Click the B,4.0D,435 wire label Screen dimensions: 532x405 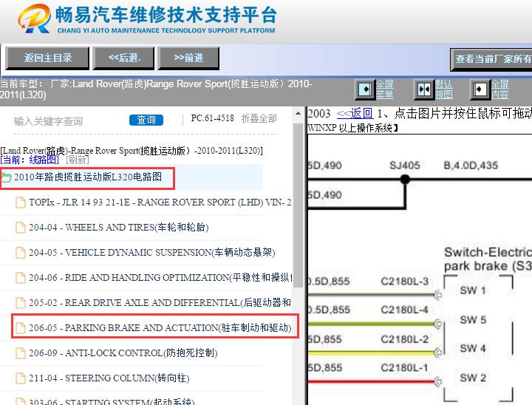point(471,166)
